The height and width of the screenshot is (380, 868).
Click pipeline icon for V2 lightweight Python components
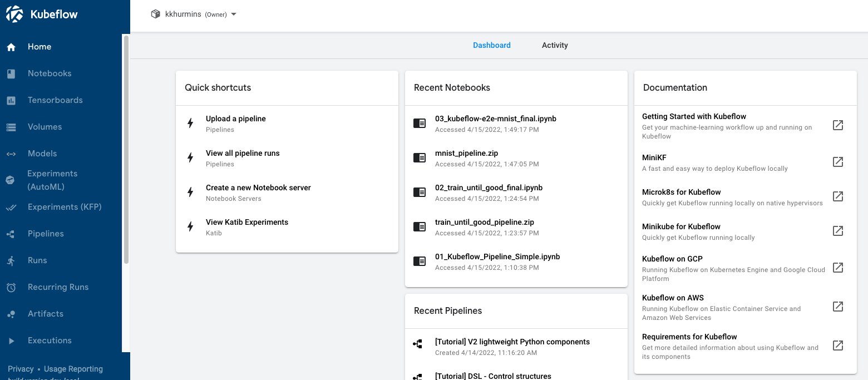tap(418, 345)
